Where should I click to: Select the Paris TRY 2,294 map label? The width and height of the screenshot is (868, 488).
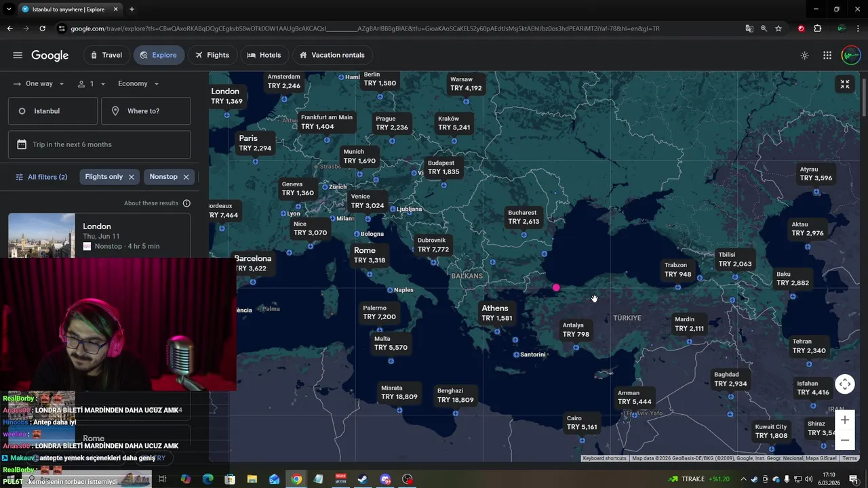click(254, 143)
